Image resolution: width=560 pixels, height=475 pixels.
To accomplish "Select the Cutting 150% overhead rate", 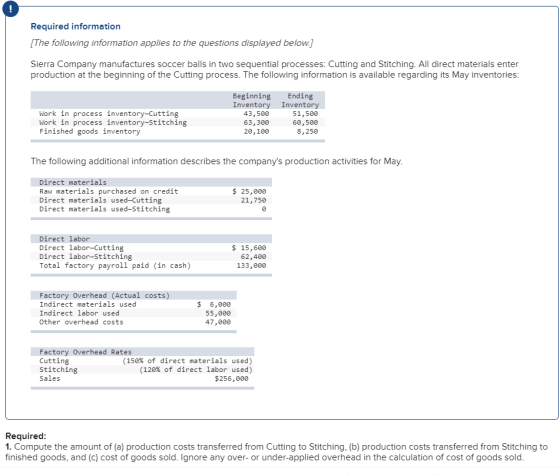I will pyautogui.click(x=187, y=361).
